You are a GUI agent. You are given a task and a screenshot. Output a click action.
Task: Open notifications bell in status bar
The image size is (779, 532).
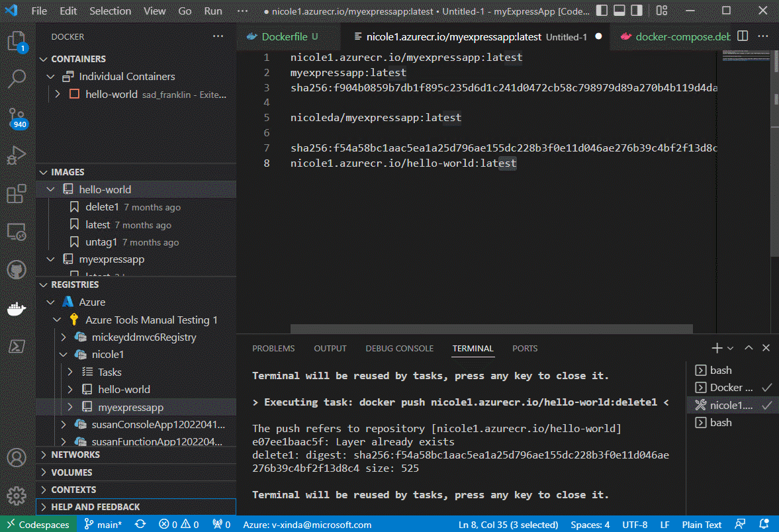click(x=764, y=524)
